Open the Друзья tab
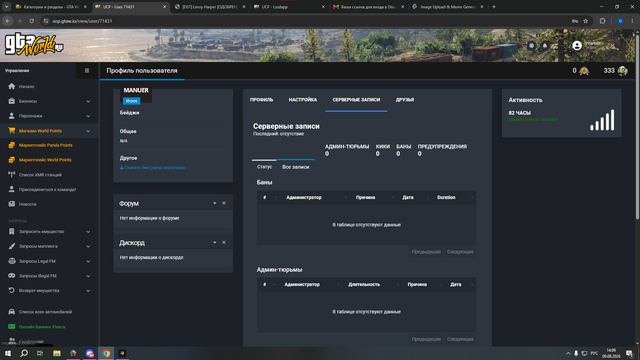The width and height of the screenshot is (640, 360). (x=405, y=100)
